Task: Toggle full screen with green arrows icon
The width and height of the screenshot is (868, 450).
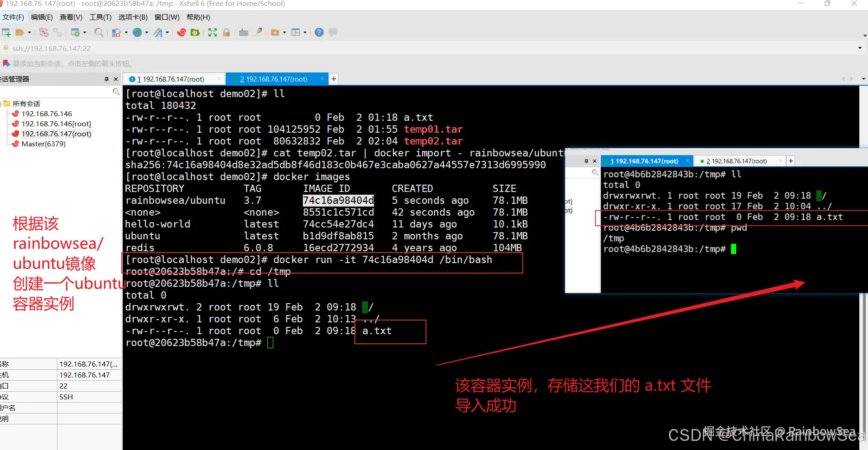Action: [213, 32]
